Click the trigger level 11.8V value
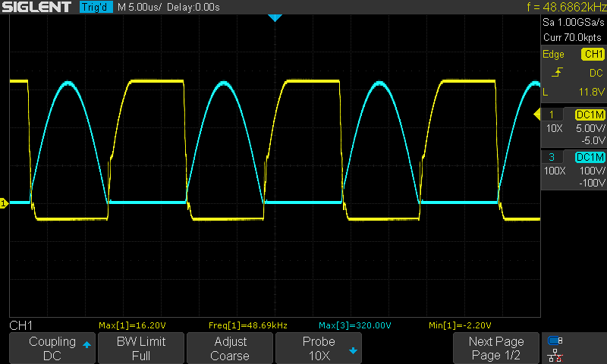 tap(592, 92)
